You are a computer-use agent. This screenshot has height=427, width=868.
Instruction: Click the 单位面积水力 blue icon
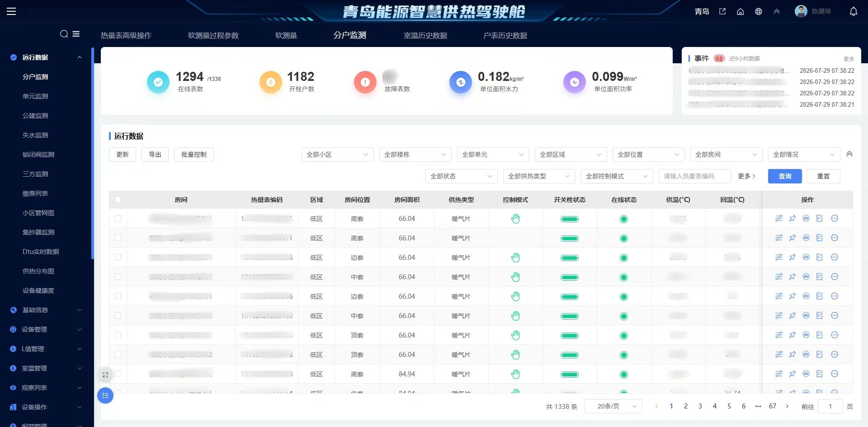tap(461, 82)
